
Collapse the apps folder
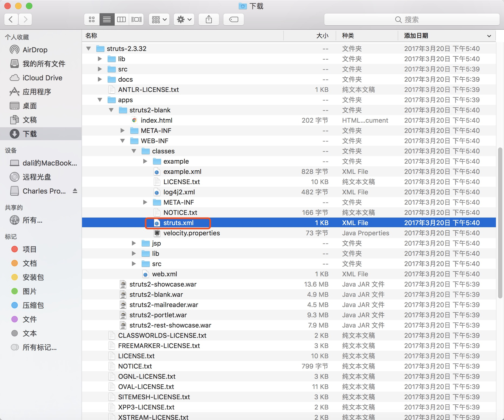tap(100, 100)
